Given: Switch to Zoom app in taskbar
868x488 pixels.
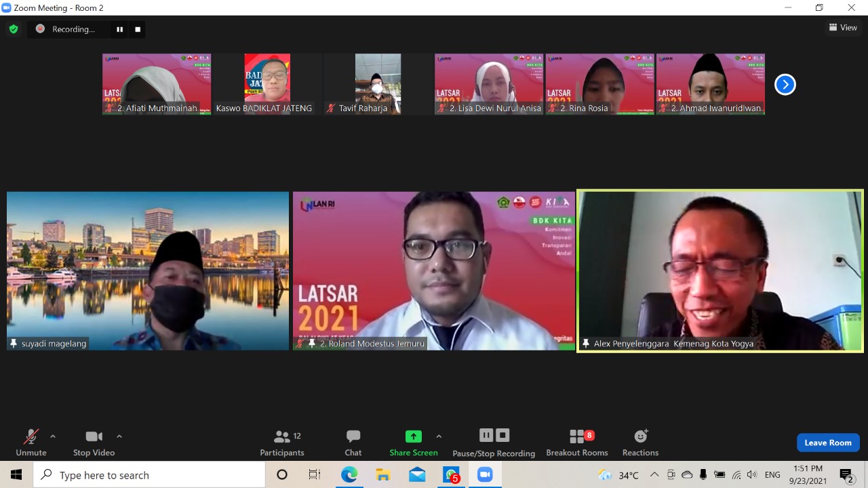Looking at the screenshot, I should click(x=485, y=475).
